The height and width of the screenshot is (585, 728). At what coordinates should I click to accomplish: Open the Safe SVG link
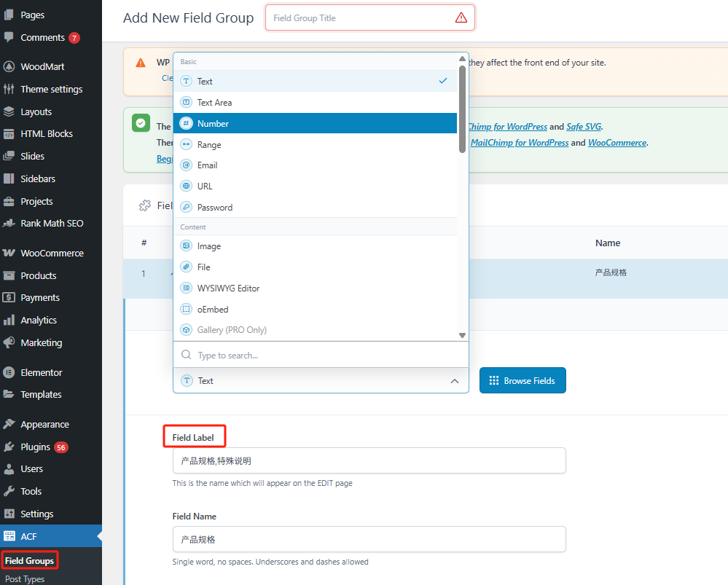(584, 126)
